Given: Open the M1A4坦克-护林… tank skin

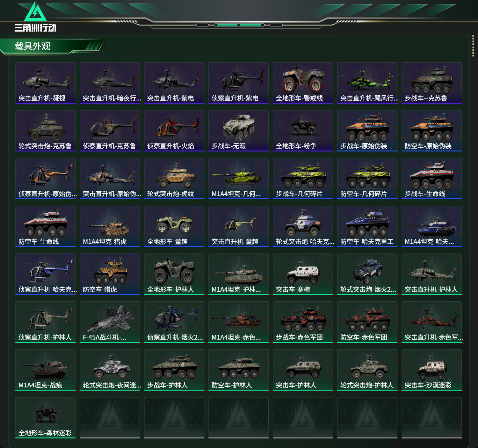Looking at the screenshot, I should [239, 274].
